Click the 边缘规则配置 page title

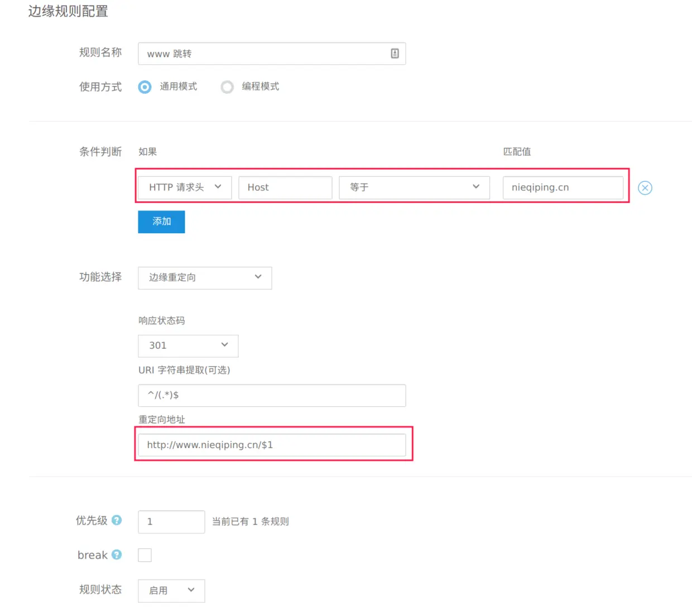[67, 11]
